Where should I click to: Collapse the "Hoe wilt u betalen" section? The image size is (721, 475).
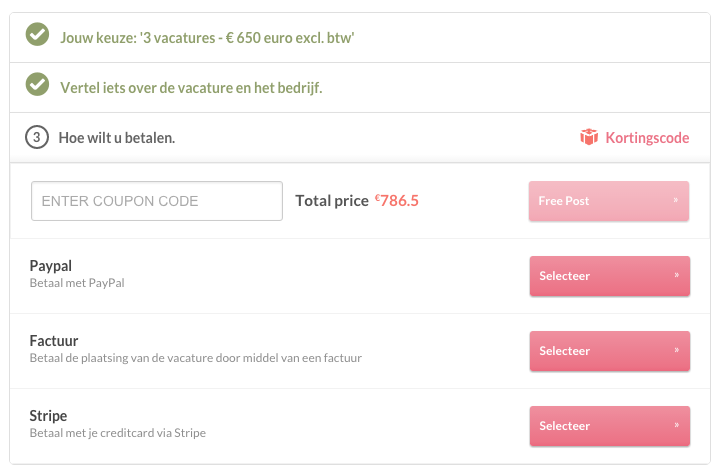pos(117,137)
